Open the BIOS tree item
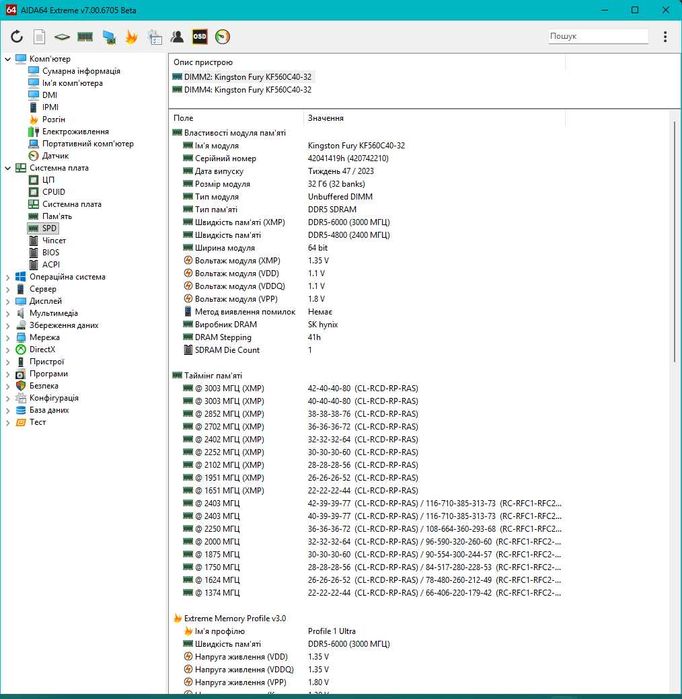This screenshot has width=682, height=699. [50, 252]
